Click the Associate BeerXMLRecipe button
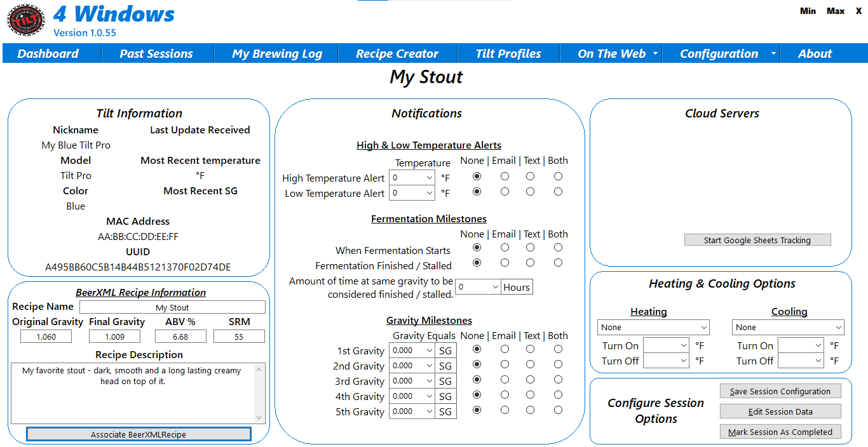 139,434
